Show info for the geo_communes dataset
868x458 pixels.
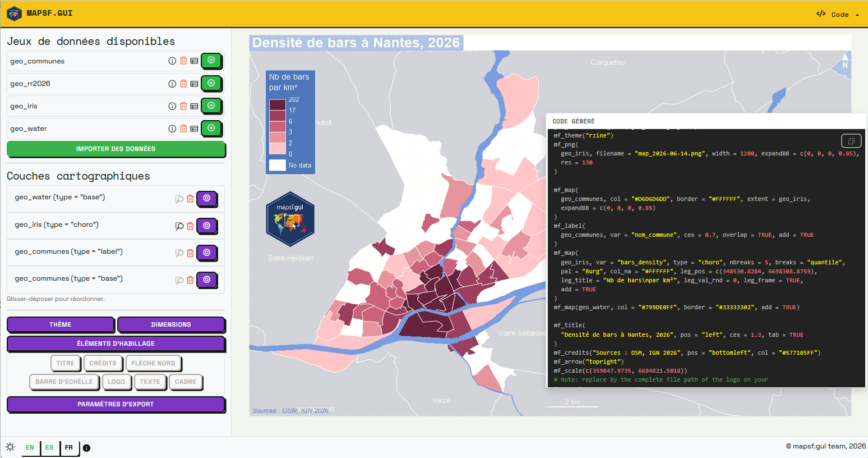[172, 61]
